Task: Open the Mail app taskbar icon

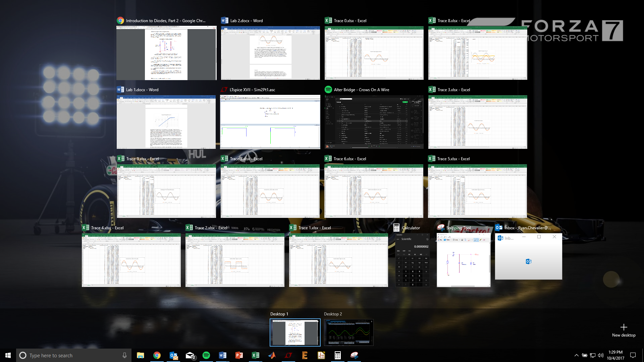Action: (190, 355)
